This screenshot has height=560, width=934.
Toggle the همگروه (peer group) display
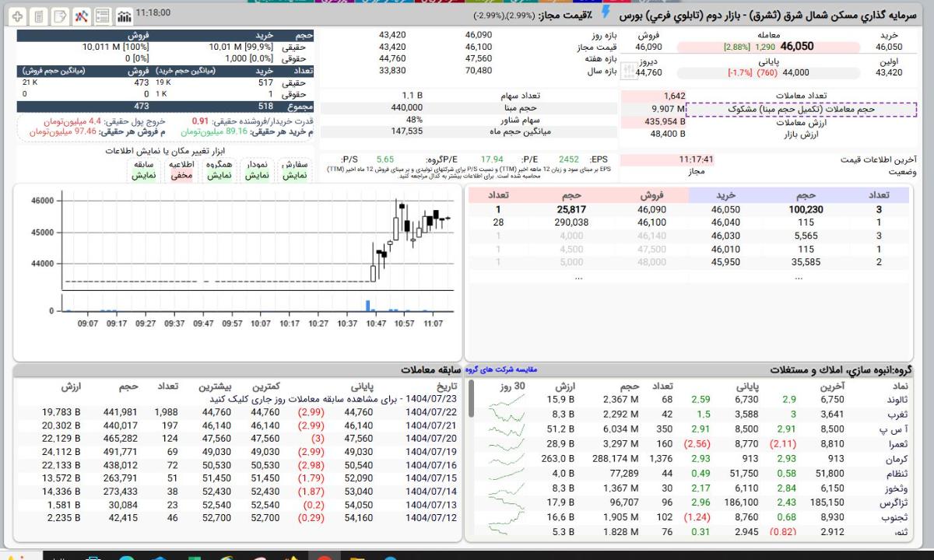(x=219, y=170)
